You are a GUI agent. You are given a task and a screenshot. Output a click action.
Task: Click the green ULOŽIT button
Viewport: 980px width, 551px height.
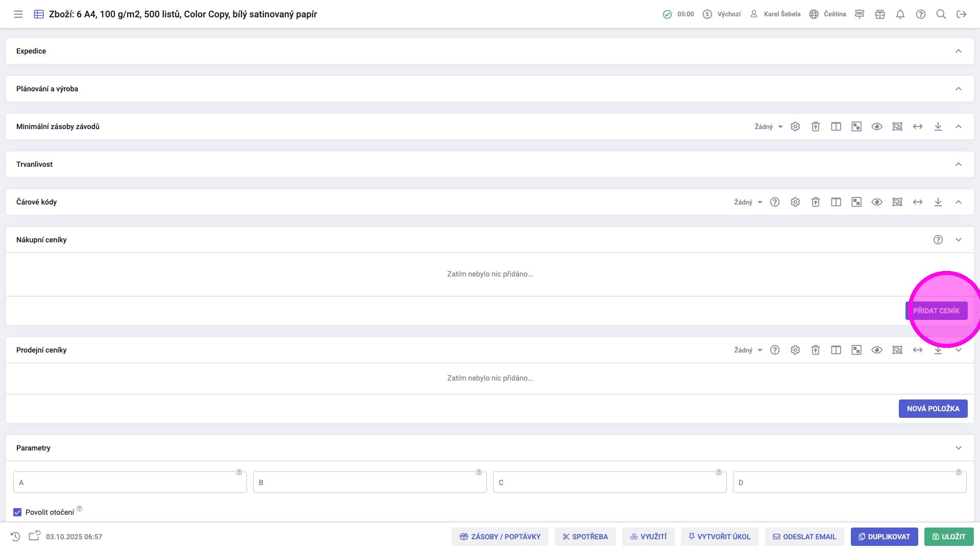(949, 537)
